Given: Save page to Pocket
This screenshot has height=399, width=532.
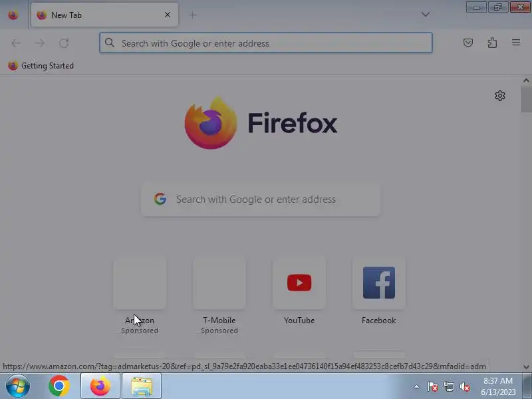Looking at the screenshot, I should click(x=468, y=43).
